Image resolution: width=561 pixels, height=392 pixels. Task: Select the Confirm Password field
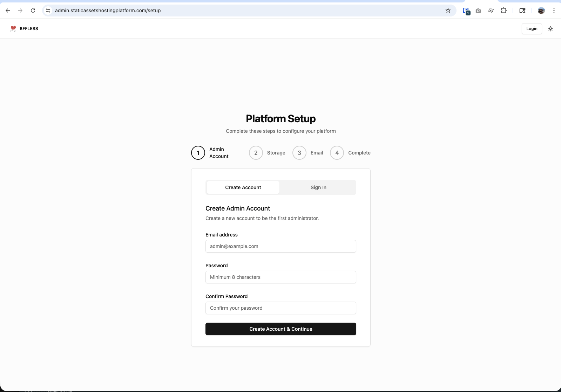[280, 308]
